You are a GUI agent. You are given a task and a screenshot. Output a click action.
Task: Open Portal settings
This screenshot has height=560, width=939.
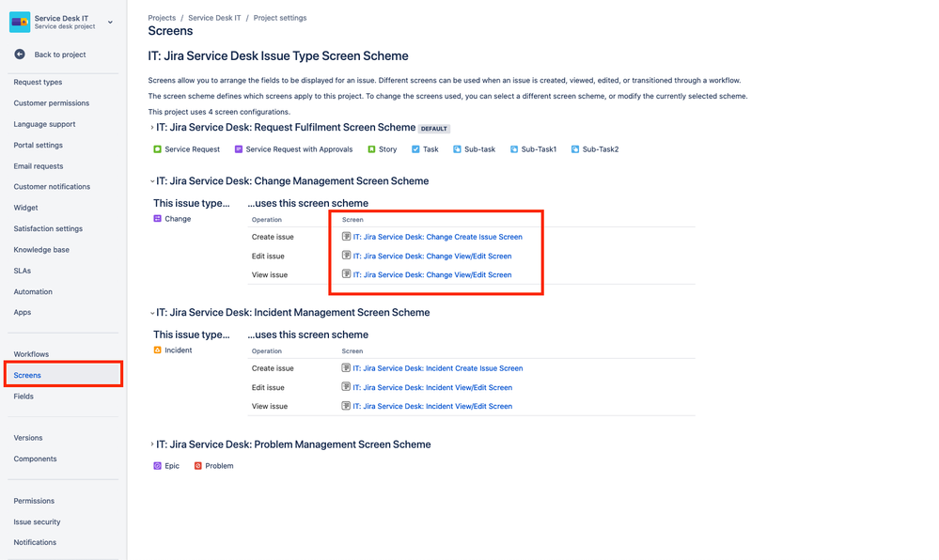coord(38,145)
